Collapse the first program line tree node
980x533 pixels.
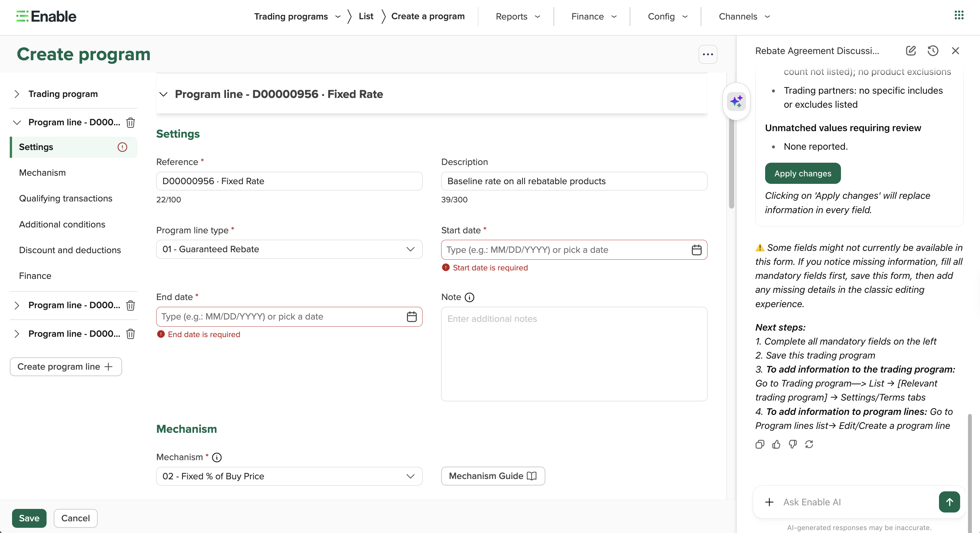[17, 122]
